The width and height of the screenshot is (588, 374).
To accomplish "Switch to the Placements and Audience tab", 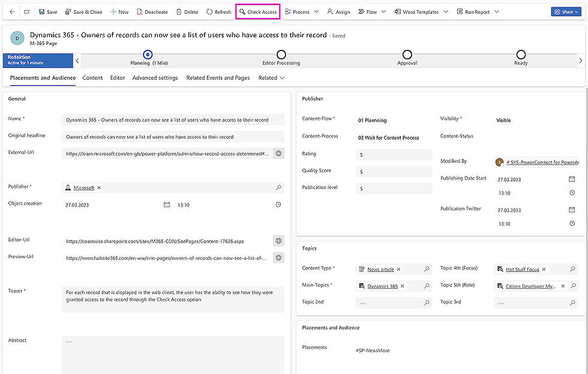I will pos(43,77).
